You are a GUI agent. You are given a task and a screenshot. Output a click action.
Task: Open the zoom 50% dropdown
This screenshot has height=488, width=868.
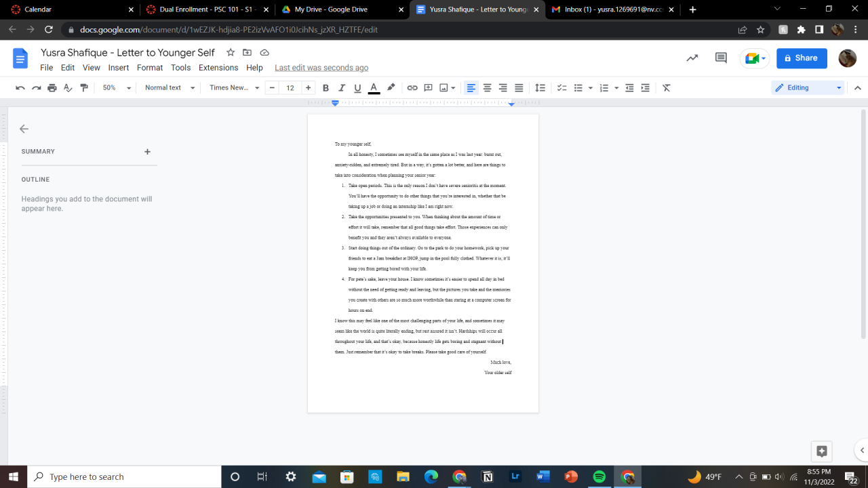(x=117, y=87)
